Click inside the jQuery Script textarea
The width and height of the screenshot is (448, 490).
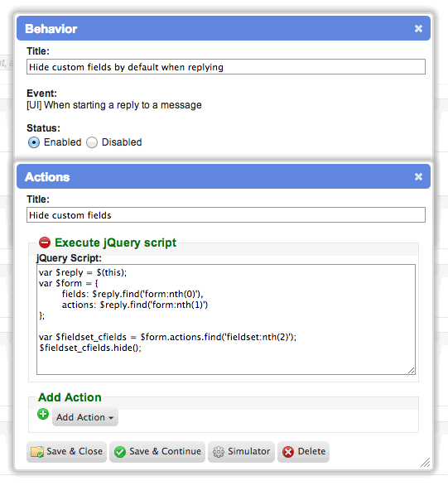tap(226, 319)
